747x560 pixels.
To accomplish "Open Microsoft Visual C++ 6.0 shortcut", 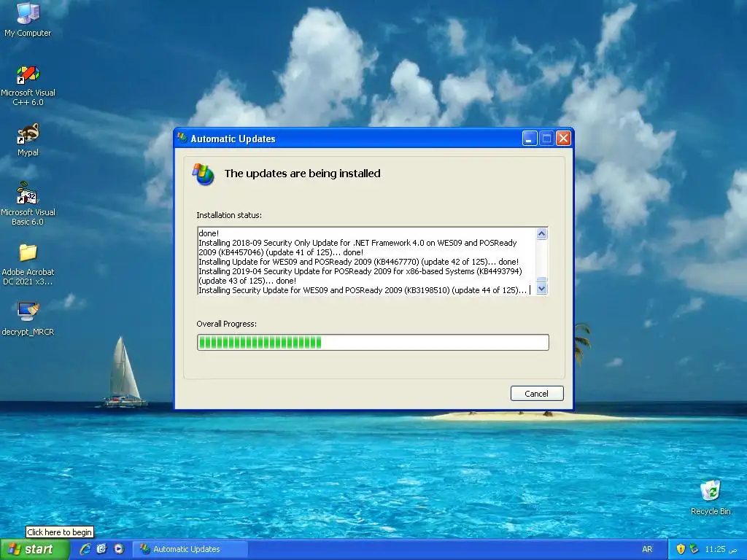I will pyautogui.click(x=28, y=86).
